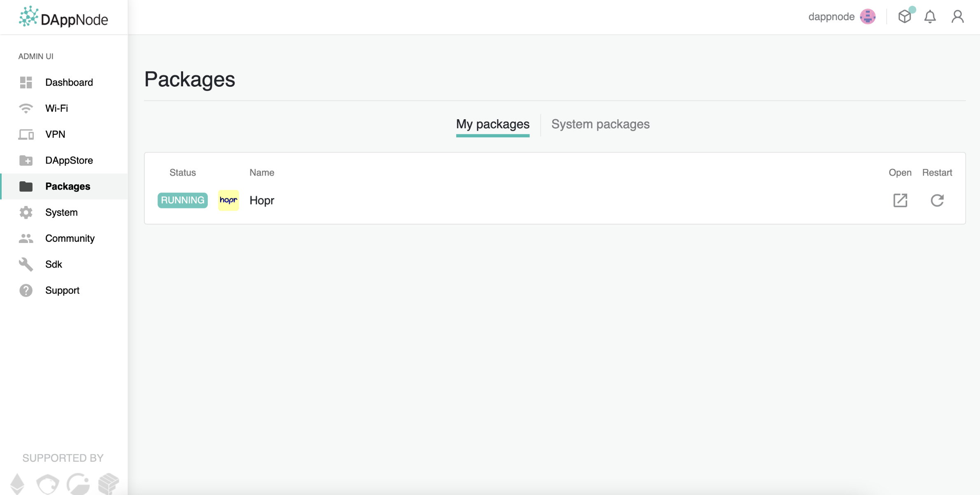Open the Sdk page
The height and width of the screenshot is (495, 980).
click(x=53, y=264)
